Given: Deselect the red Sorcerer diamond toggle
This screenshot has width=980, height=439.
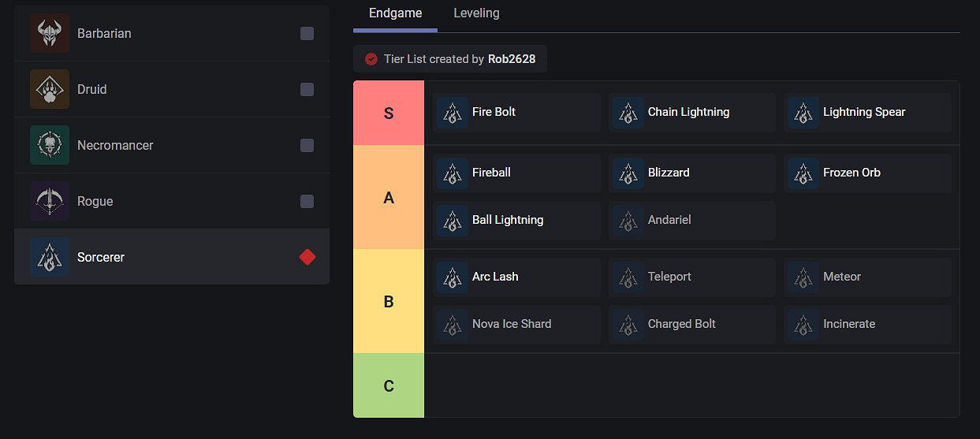Looking at the screenshot, I should point(307,257).
